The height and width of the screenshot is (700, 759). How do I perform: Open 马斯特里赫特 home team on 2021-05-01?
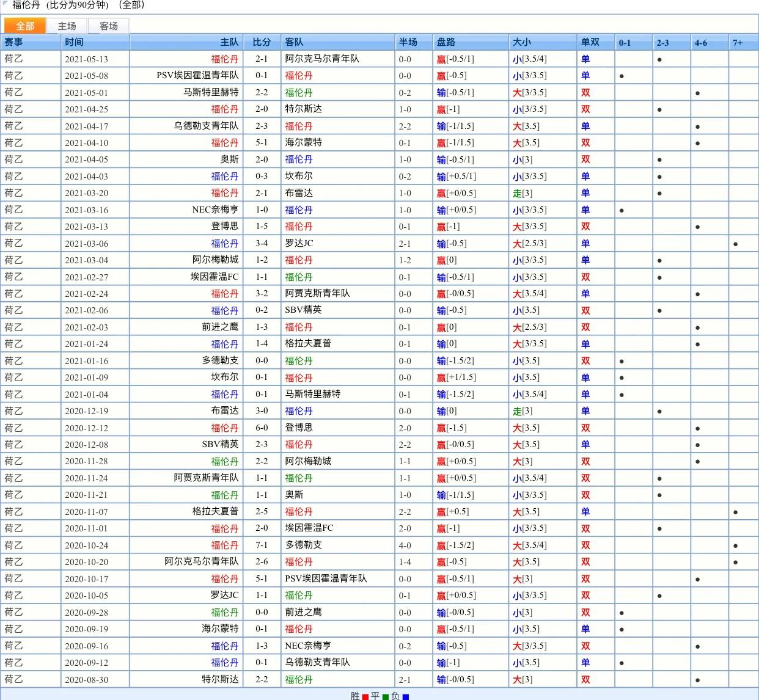(x=211, y=92)
